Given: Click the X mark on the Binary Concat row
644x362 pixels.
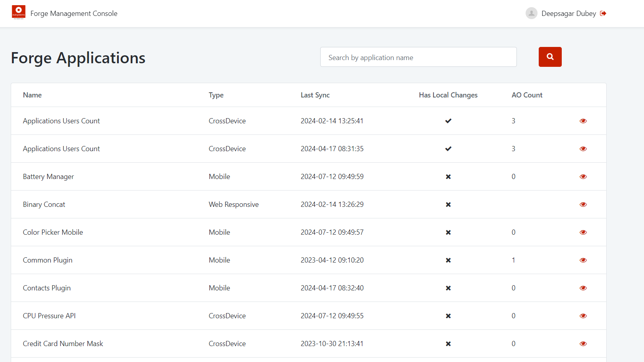Looking at the screenshot, I should click(x=448, y=204).
